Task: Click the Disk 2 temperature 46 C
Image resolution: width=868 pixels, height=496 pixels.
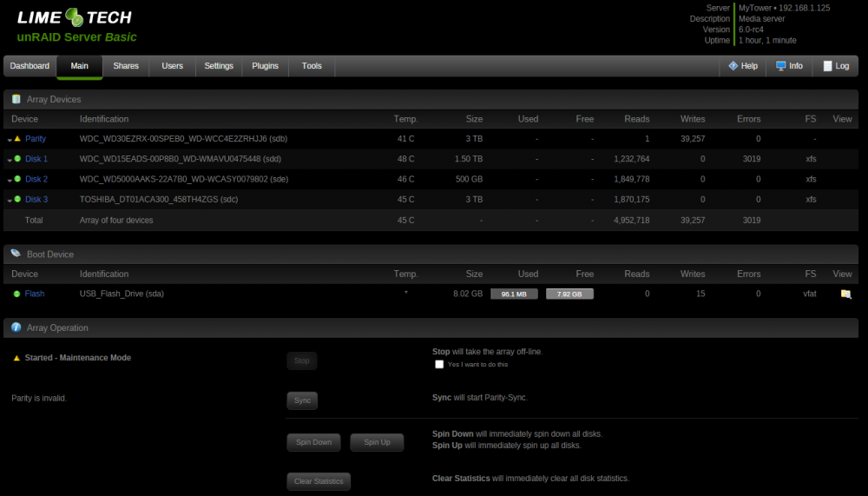Action: coord(405,179)
